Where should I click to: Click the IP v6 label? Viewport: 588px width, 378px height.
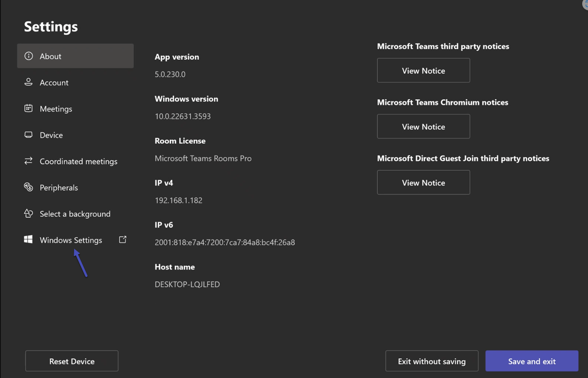point(164,225)
